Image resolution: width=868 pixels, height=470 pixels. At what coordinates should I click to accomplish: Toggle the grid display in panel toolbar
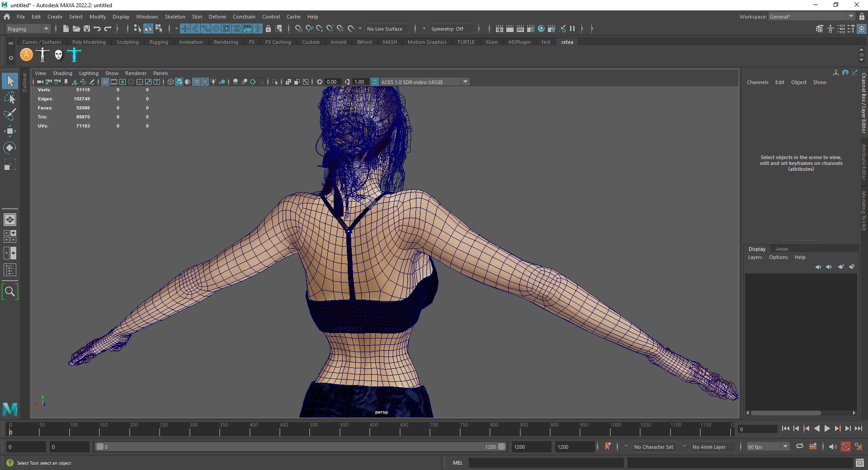pos(105,82)
